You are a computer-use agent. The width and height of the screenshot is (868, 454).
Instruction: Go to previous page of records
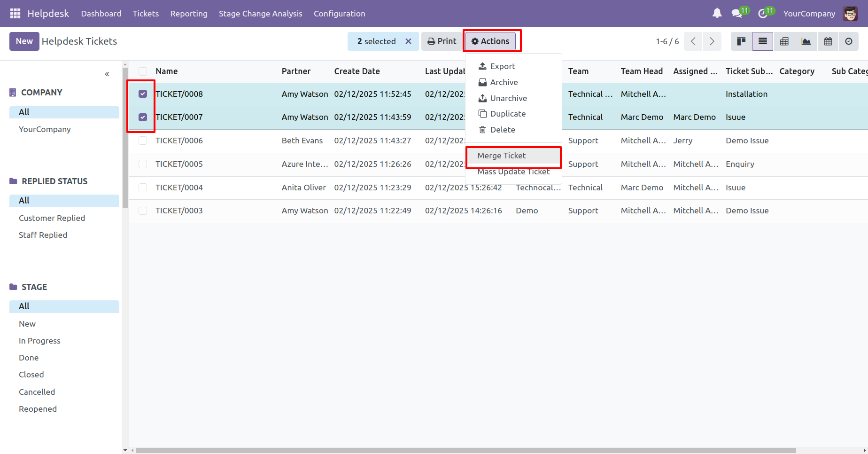pyautogui.click(x=693, y=41)
